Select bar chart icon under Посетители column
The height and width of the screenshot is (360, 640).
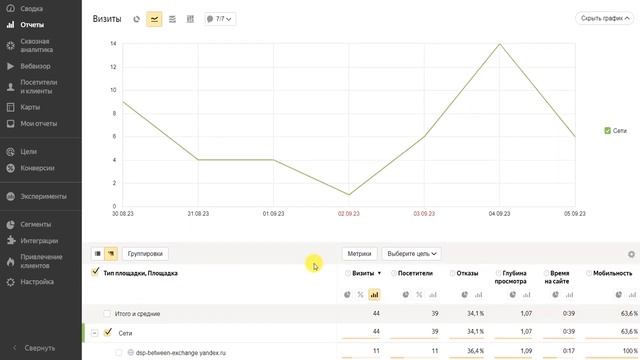pyautogui.click(x=433, y=295)
